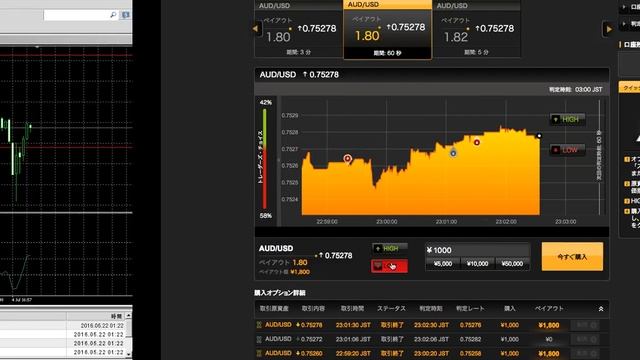This screenshot has width=640, height=360.
Task: Click the '22:59:00' chart time axis label
Action: tap(327, 222)
